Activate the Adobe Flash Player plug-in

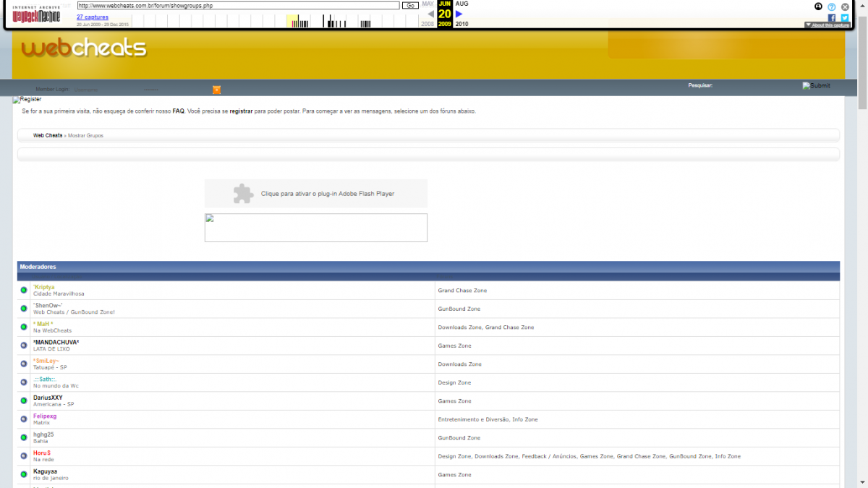(x=316, y=194)
